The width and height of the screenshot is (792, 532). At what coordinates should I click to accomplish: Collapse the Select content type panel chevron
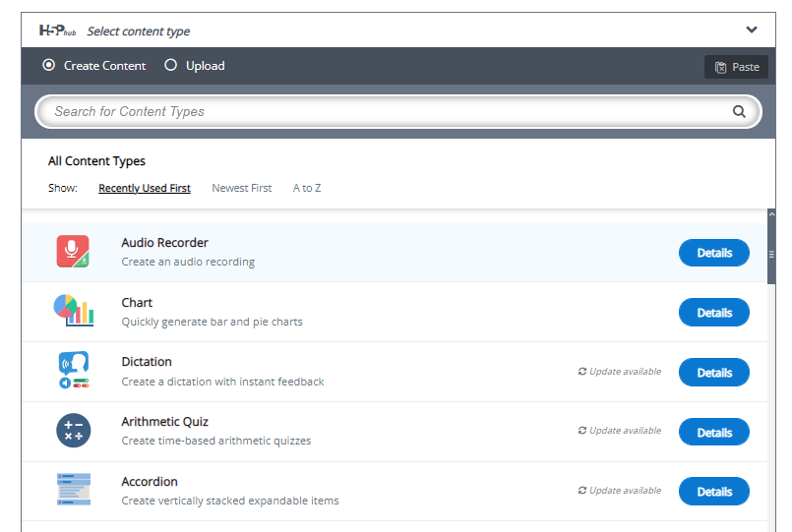(752, 30)
